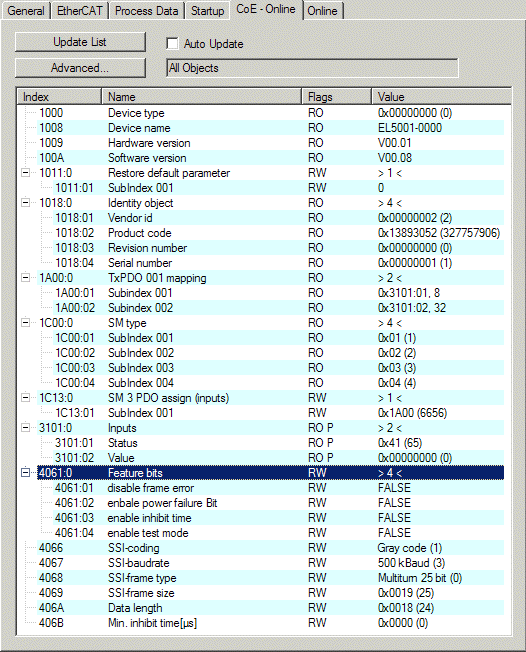Click the 0x1A00 (6656) value
This screenshot has width=526, height=652.
(x=412, y=412)
